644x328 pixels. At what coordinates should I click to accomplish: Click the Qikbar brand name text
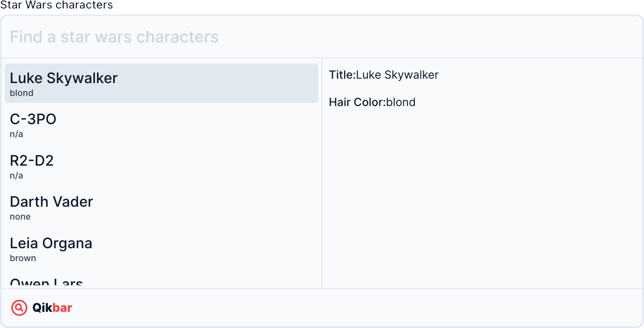point(52,308)
